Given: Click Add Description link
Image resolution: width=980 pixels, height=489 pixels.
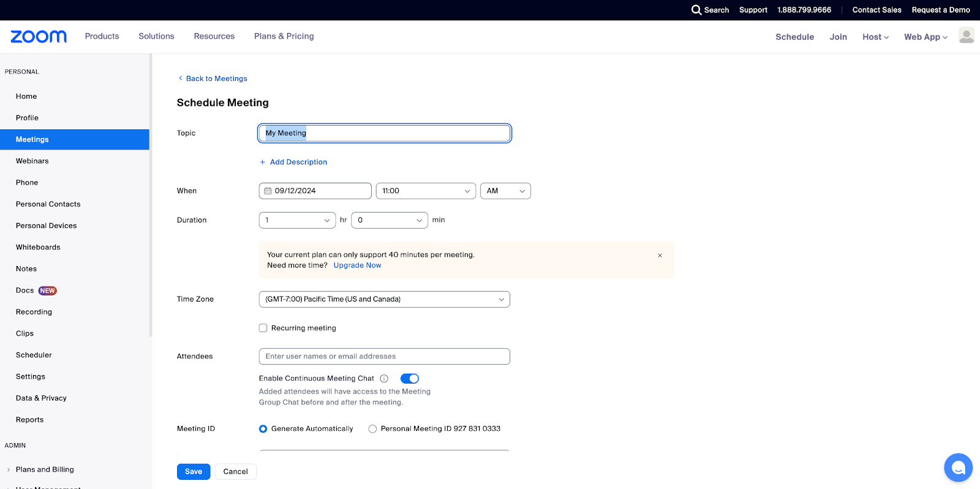Looking at the screenshot, I should click(x=299, y=162).
